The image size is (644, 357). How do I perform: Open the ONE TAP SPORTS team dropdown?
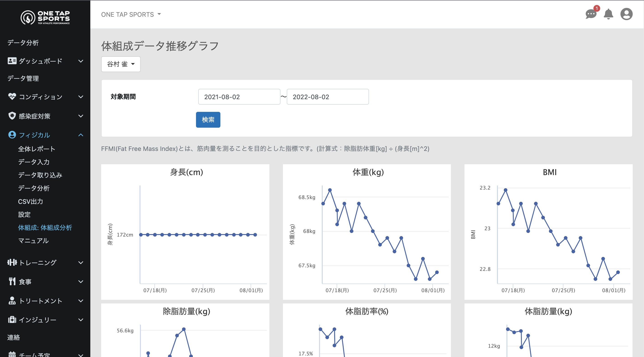(131, 14)
